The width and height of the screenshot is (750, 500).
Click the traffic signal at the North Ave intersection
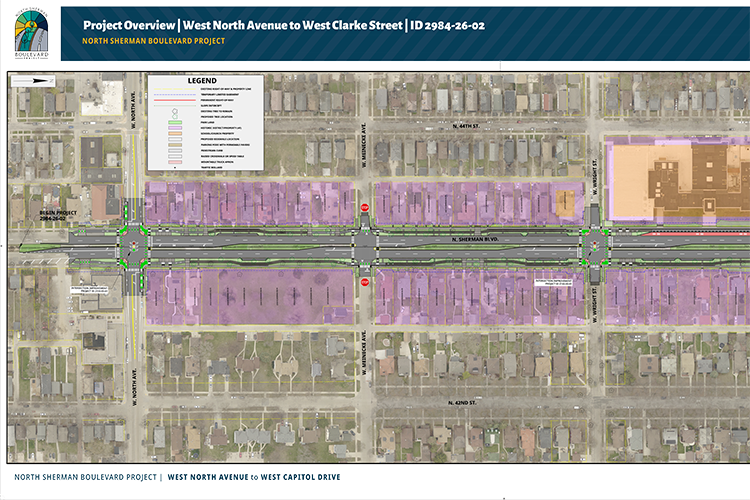coord(133,247)
